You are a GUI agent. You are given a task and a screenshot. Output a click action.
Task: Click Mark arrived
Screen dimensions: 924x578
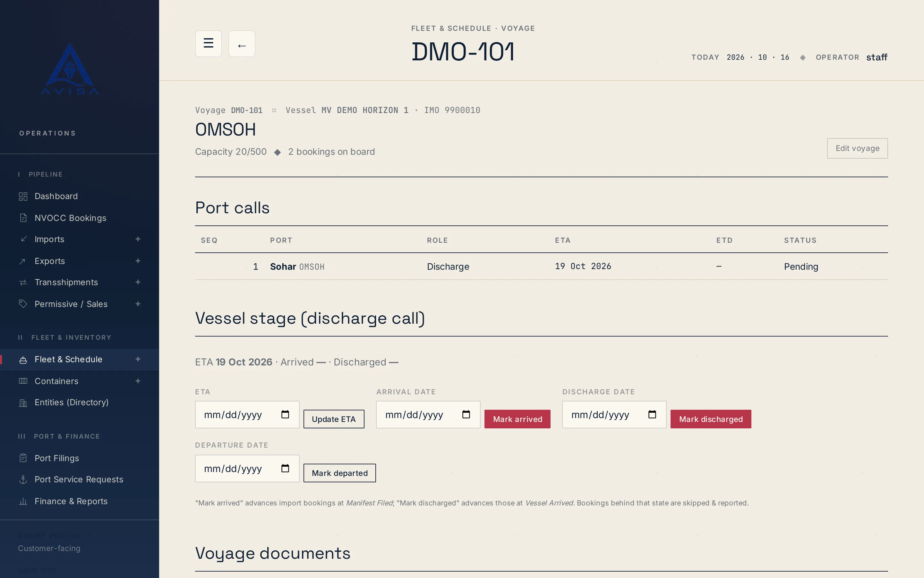[x=518, y=419]
